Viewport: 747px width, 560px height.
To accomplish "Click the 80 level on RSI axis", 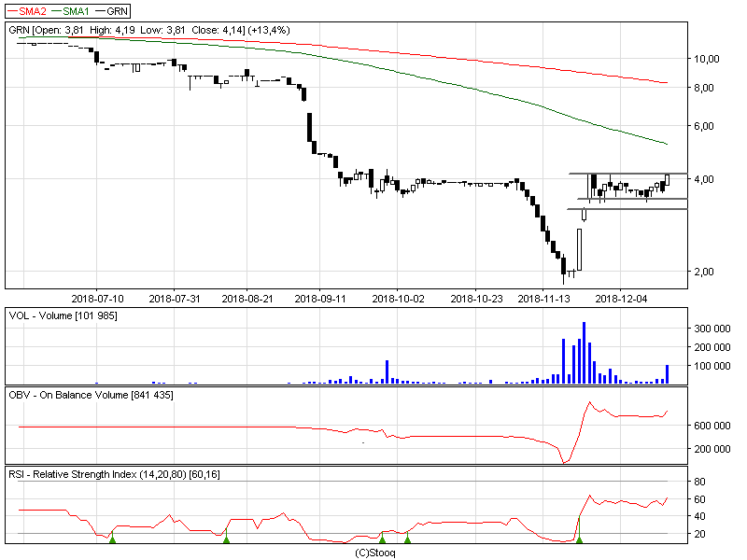I will tap(699, 482).
